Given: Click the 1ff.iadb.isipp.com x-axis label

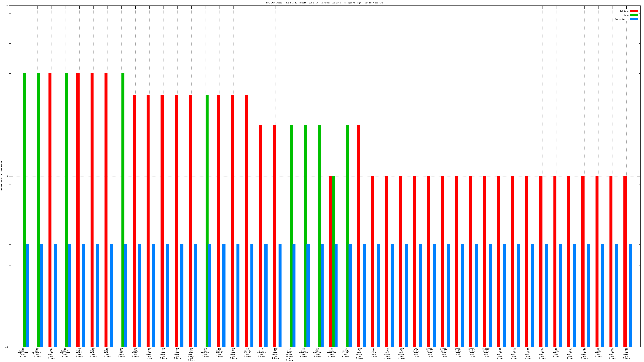Looking at the screenshot, I should [x=416, y=352].
